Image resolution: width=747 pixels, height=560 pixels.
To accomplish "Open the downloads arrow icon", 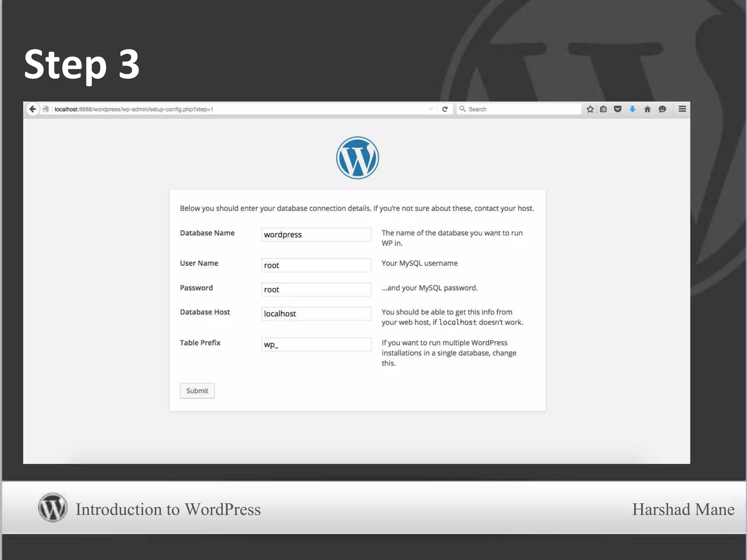I will [632, 109].
